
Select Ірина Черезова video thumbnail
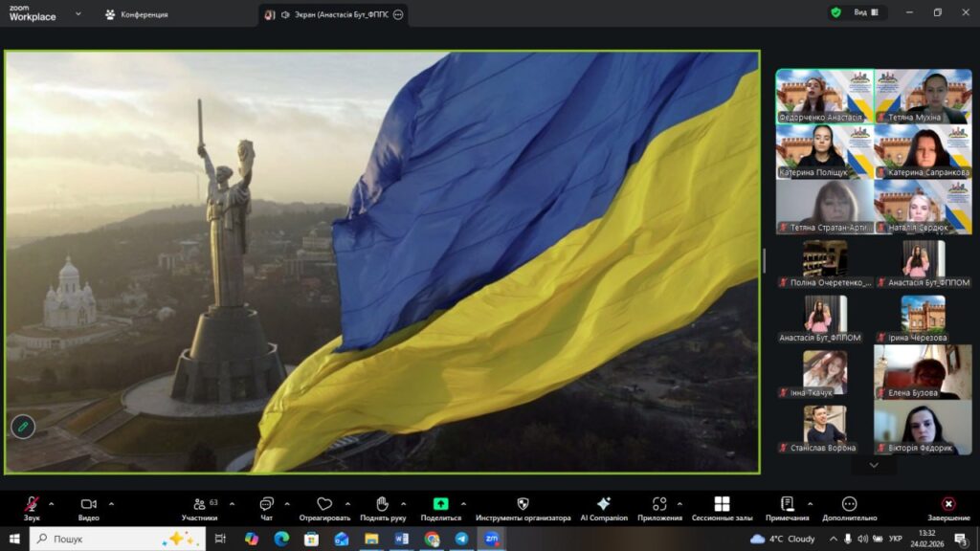pyautogui.click(x=923, y=319)
